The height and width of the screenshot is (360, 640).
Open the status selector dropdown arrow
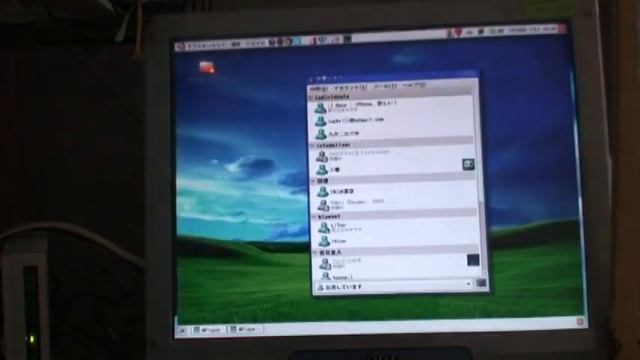pos(468,284)
